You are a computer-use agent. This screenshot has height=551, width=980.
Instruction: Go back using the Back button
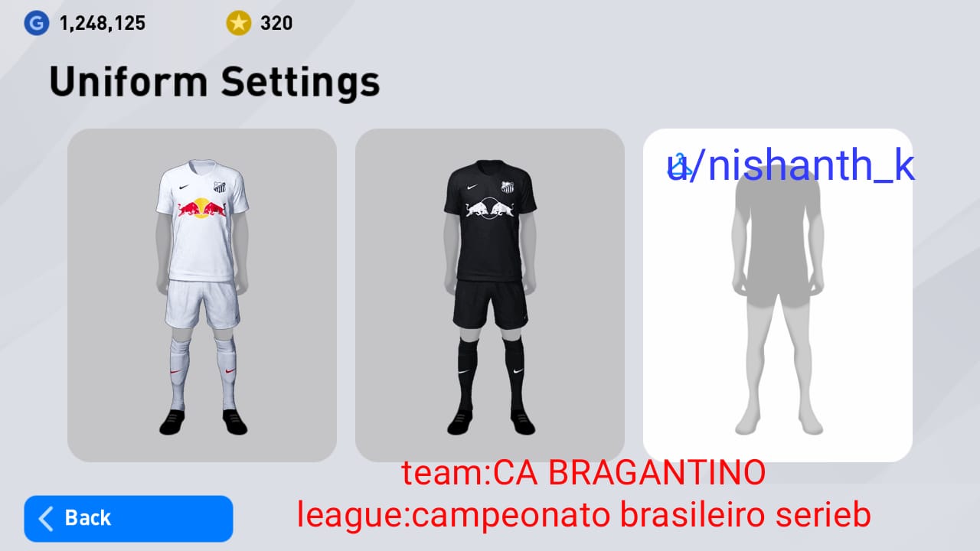coord(129,518)
